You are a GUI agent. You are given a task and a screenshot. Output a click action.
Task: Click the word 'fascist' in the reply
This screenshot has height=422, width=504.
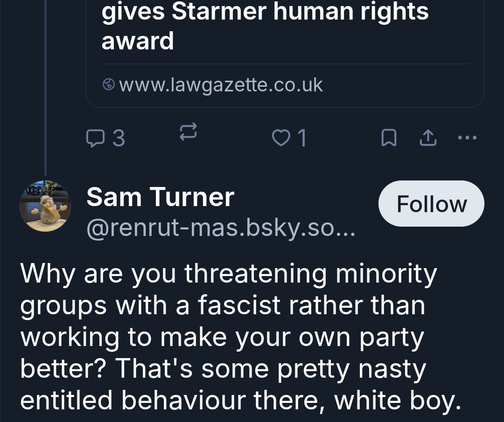tap(239, 305)
